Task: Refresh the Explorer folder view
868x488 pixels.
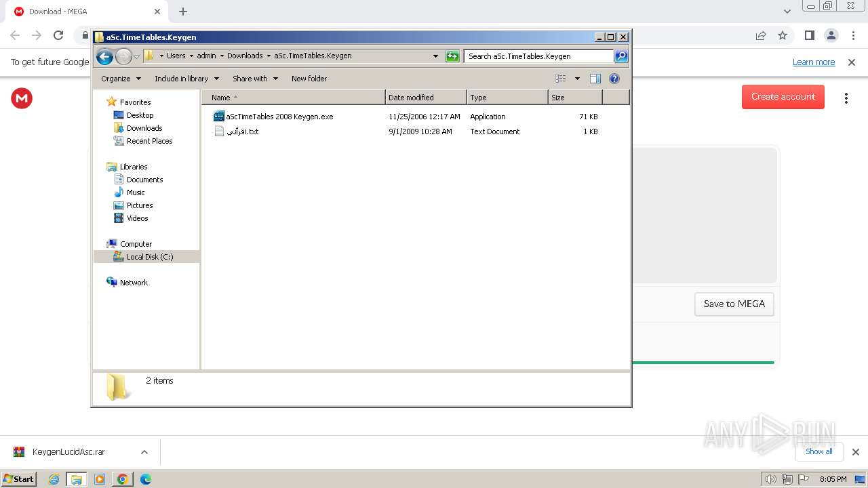Action: 452,56
